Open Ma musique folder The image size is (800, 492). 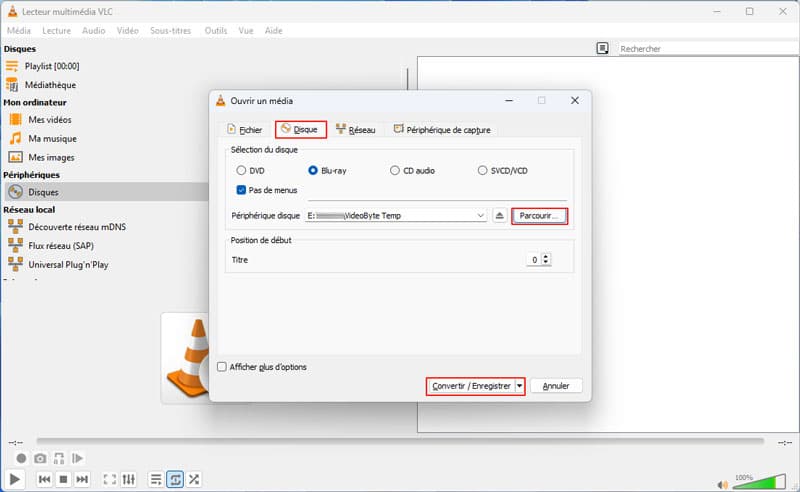[x=53, y=139]
